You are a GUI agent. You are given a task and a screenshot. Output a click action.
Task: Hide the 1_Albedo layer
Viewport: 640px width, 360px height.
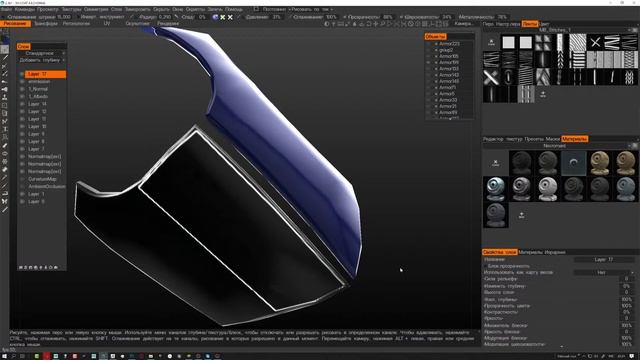point(22,96)
